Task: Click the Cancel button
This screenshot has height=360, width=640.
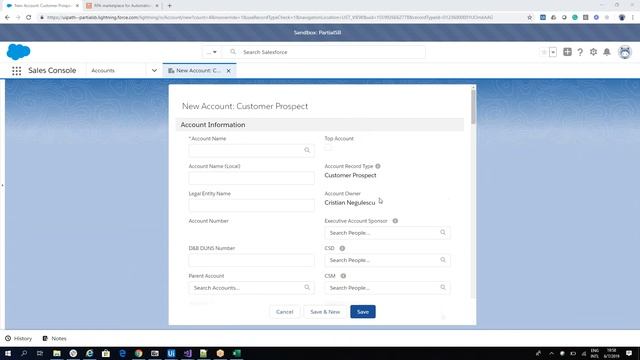Action: [x=284, y=312]
